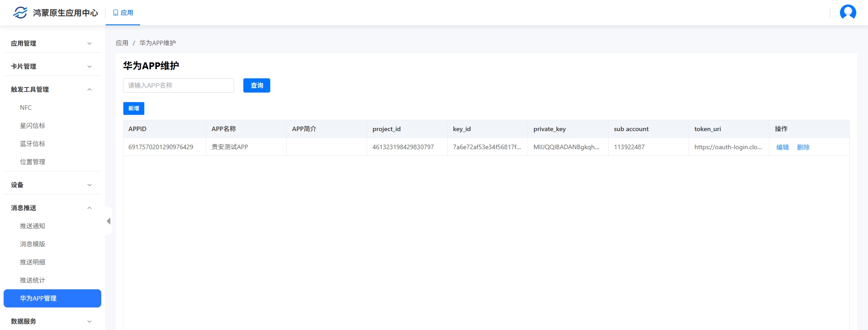Switch to the 应用 top tab
The height and width of the screenshot is (330, 868).
[x=123, y=13]
